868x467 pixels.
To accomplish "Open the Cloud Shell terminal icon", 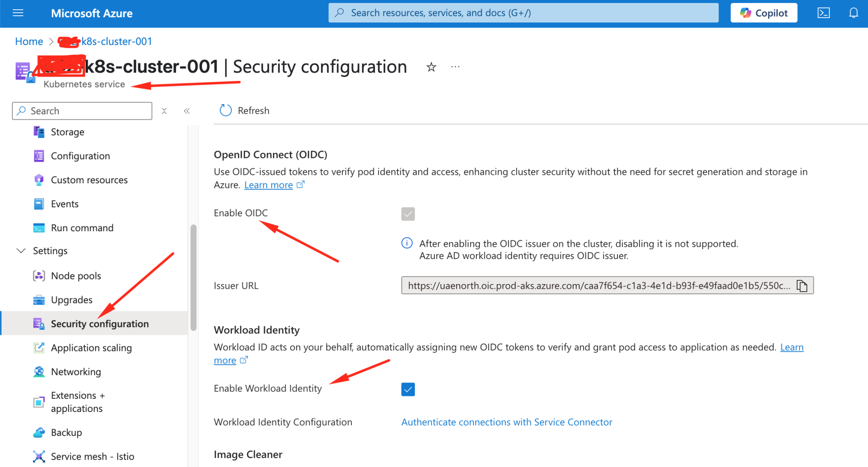I will click(823, 13).
